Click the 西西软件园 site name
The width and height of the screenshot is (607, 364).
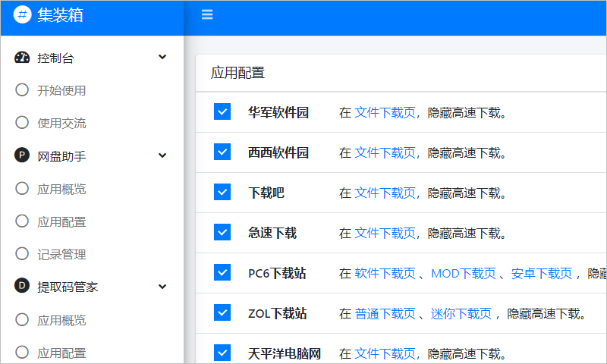278,152
